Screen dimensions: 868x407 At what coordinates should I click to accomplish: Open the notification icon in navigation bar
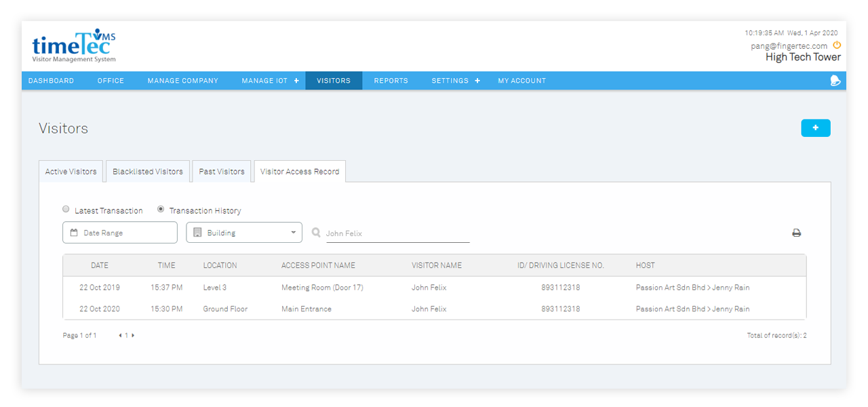835,81
